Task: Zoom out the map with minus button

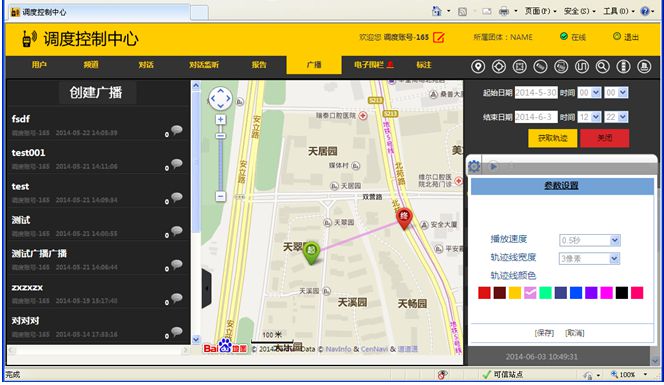Action: 220,196
